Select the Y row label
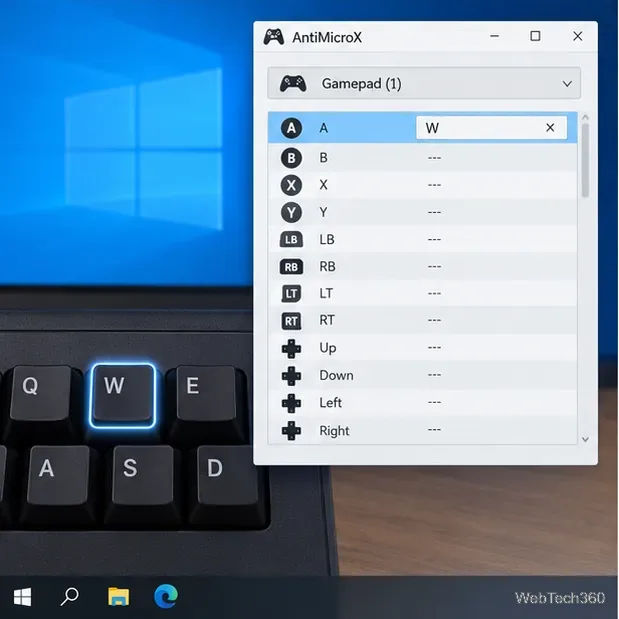The image size is (619, 619). click(x=323, y=212)
